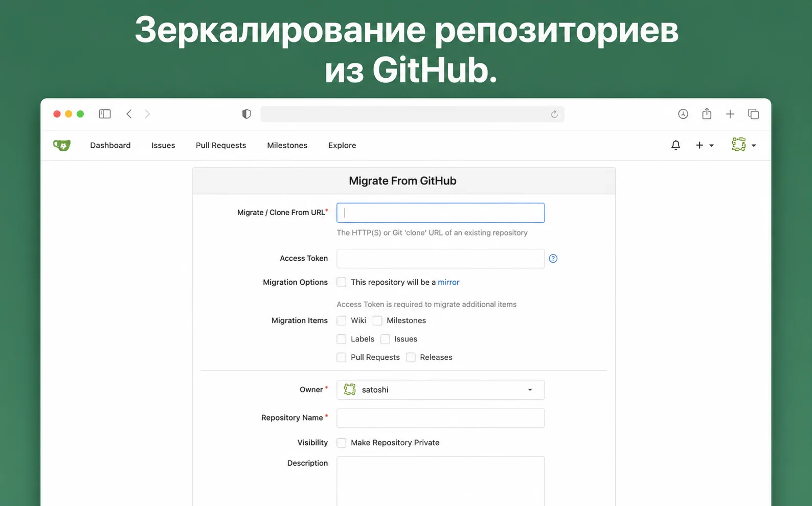
Task: Click the Gitea teacup logo
Action: 62,145
